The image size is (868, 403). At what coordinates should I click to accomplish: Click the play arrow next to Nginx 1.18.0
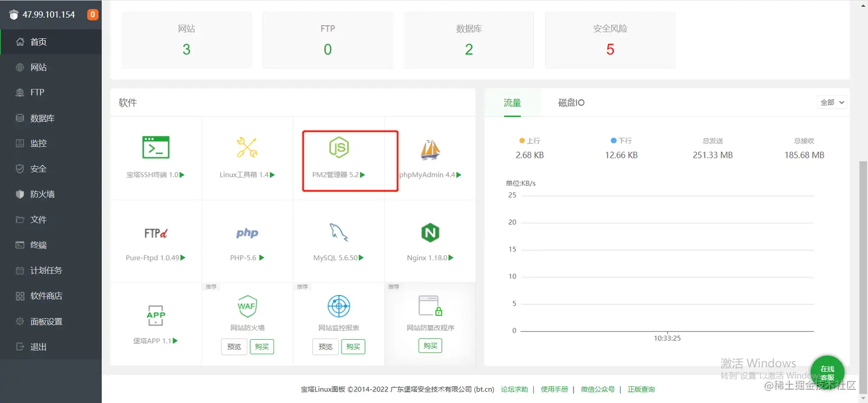click(x=451, y=258)
